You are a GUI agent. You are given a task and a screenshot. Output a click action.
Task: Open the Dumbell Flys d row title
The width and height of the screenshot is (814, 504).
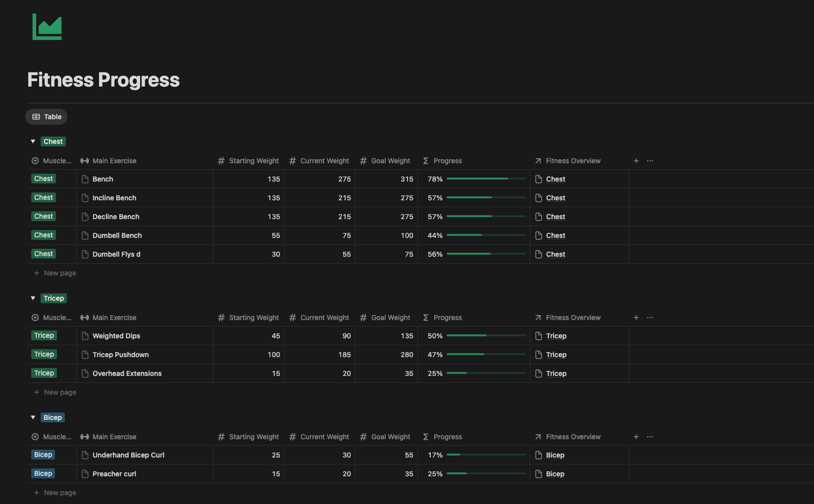click(116, 254)
